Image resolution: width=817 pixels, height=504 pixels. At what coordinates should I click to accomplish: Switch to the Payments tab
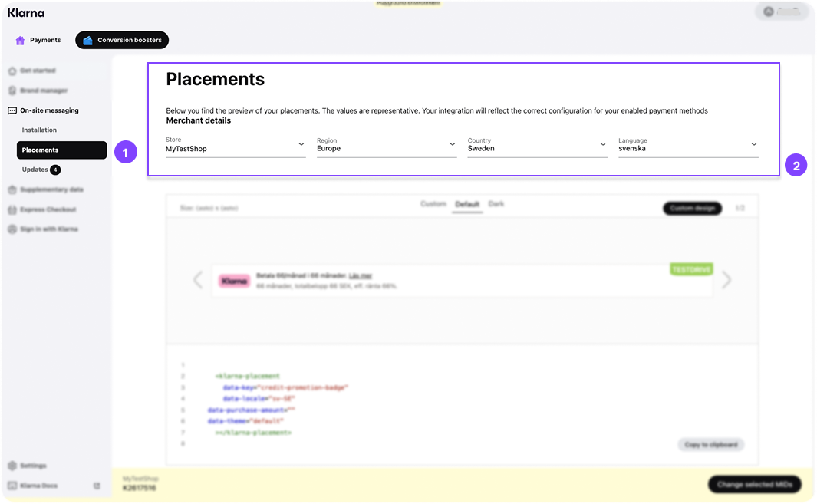click(x=38, y=40)
